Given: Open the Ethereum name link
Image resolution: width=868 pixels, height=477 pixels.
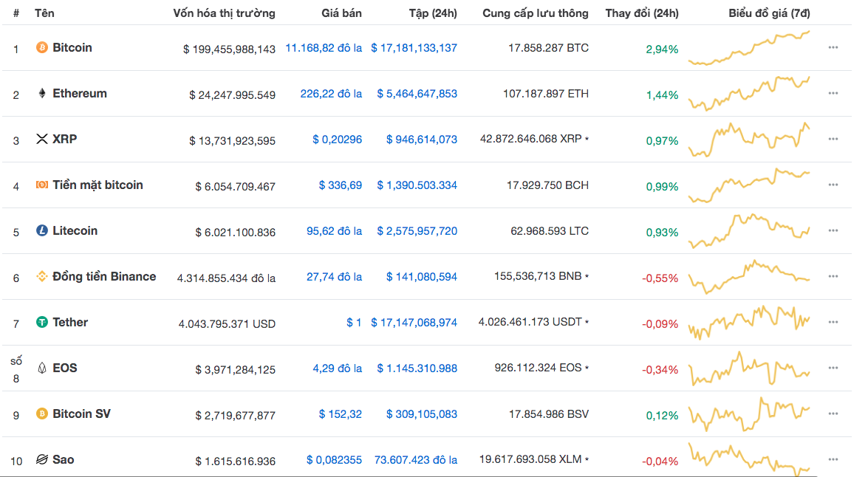Looking at the screenshot, I should pyautogui.click(x=80, y=94).
